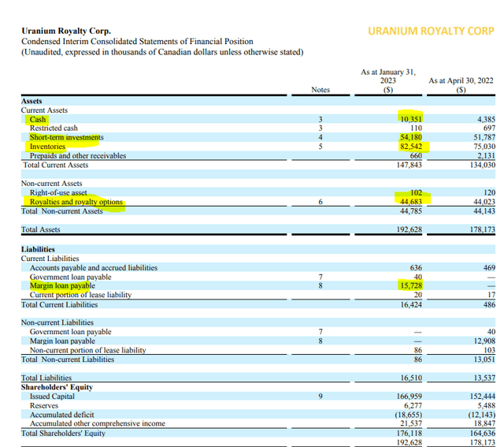Click the 'Inventories' row label

pos(47,147)
